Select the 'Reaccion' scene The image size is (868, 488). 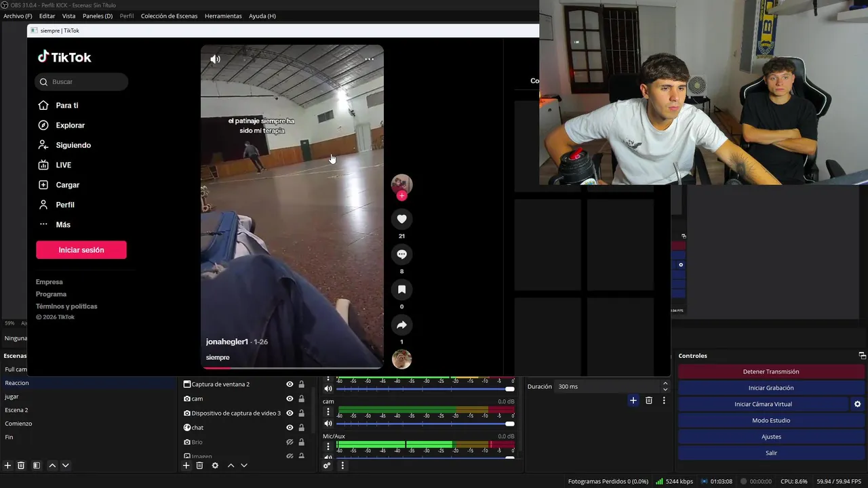tap(88, 383)
